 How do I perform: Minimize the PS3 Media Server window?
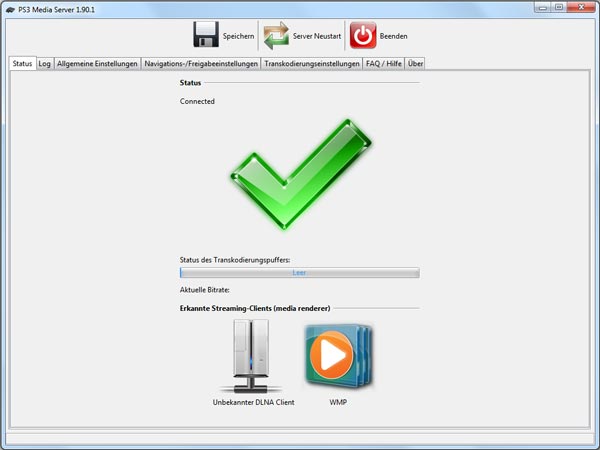543,8
